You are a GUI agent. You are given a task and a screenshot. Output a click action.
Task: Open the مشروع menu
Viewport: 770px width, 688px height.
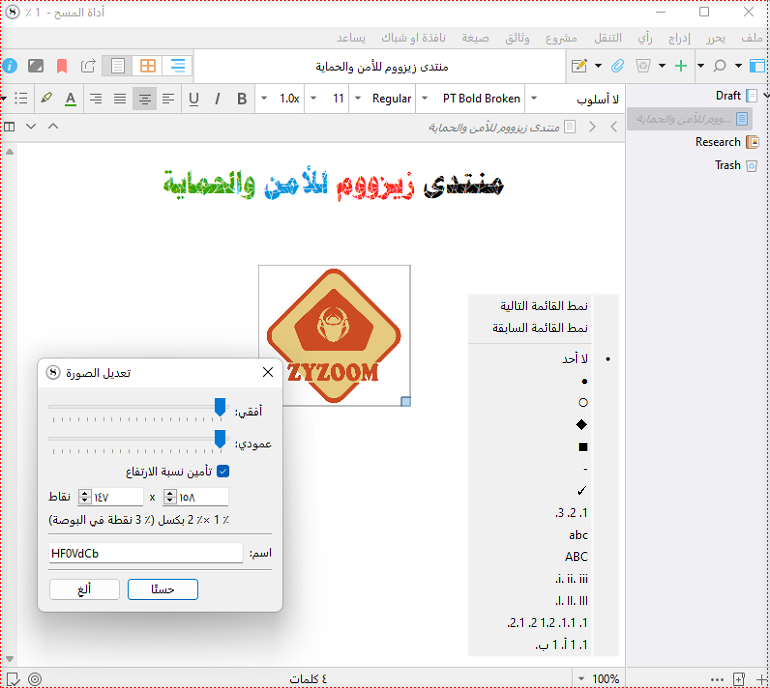561,38
